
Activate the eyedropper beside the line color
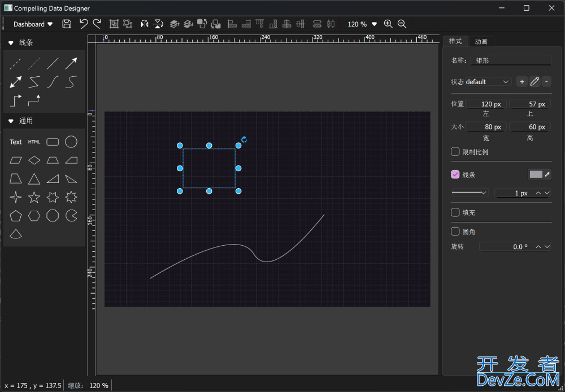click(547, 175)
